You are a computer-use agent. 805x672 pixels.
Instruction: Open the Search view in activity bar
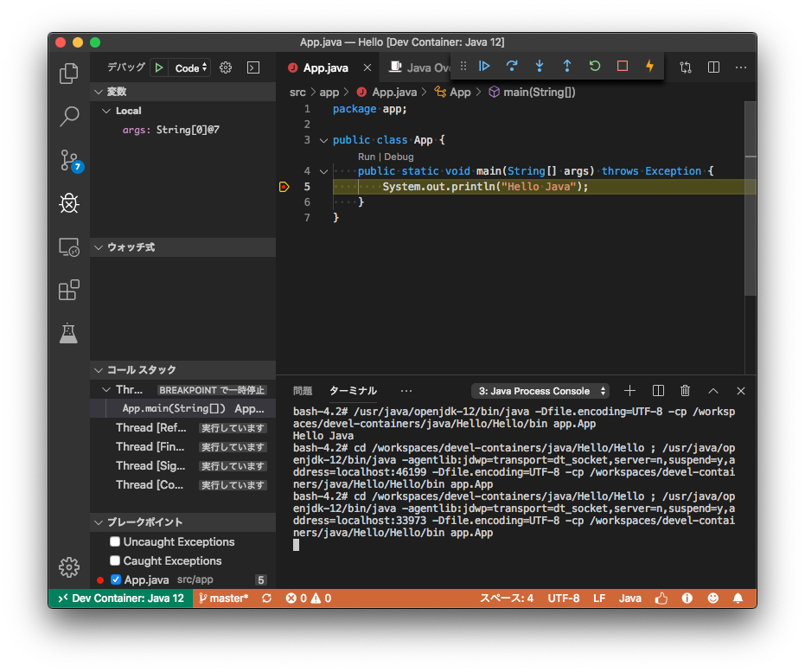[69, 117]
